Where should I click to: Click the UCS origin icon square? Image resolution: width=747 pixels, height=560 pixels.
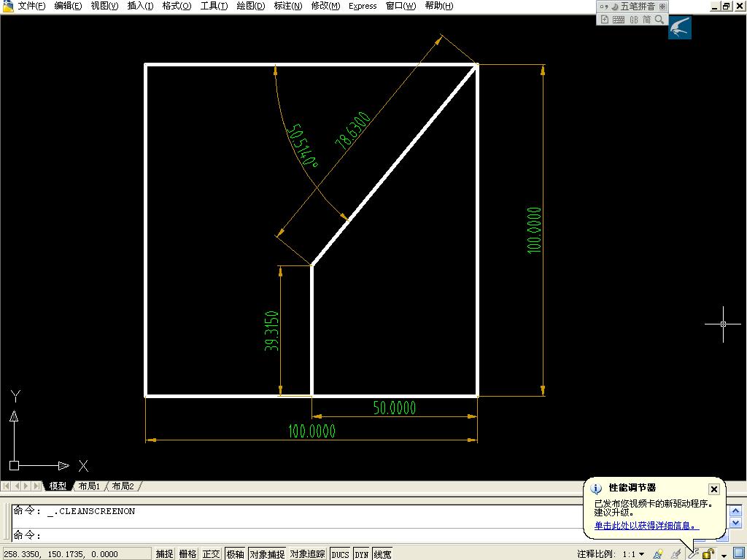pos(15,465)
